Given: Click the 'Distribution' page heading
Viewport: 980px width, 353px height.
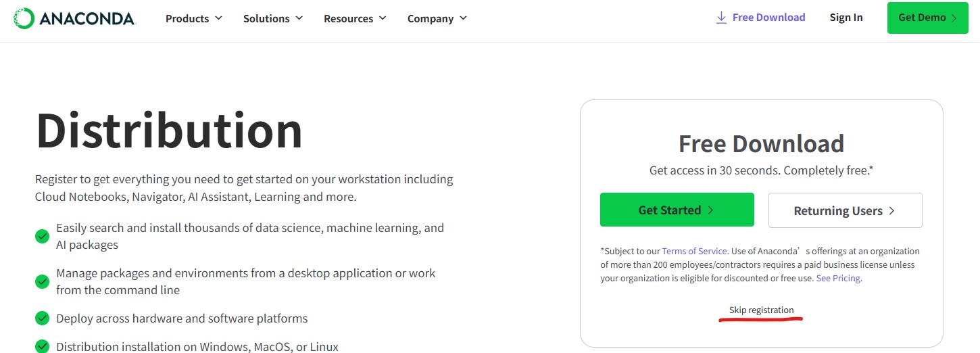Looking at the screenshot, I should point(169,131).
